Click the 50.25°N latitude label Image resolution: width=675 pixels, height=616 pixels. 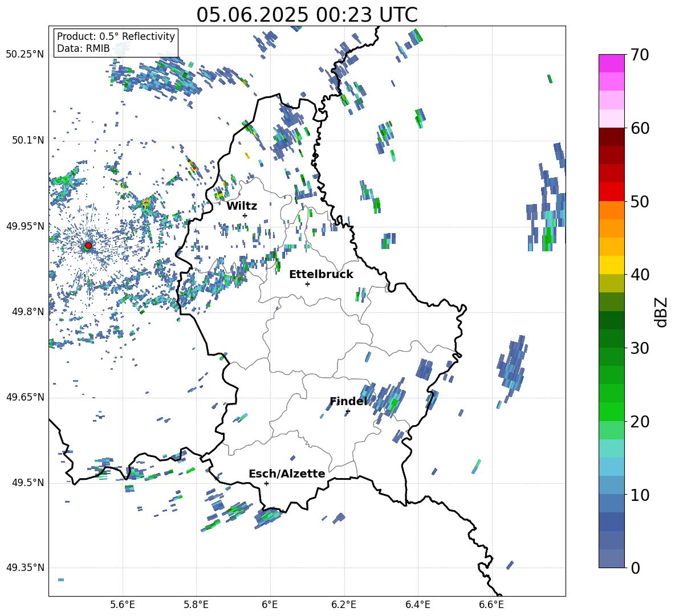(x=25, y=55)
